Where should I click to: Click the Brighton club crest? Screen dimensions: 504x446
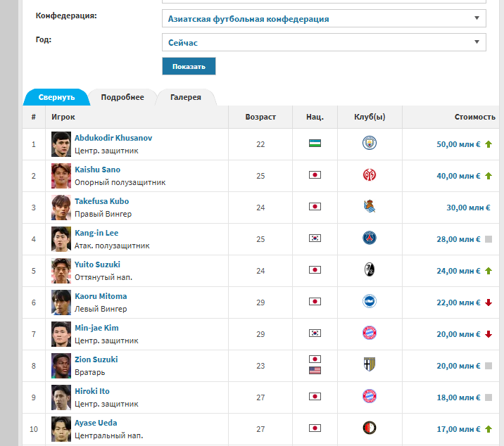pos(370,301)
